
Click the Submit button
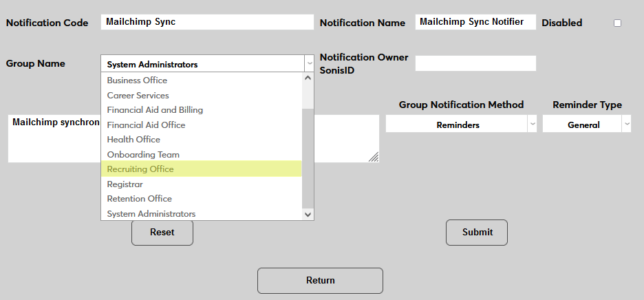tap(477, 233)
